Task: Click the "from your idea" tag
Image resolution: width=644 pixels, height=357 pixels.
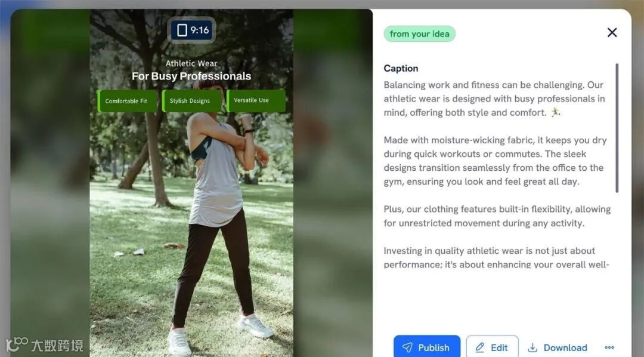Action: (419, 33)
